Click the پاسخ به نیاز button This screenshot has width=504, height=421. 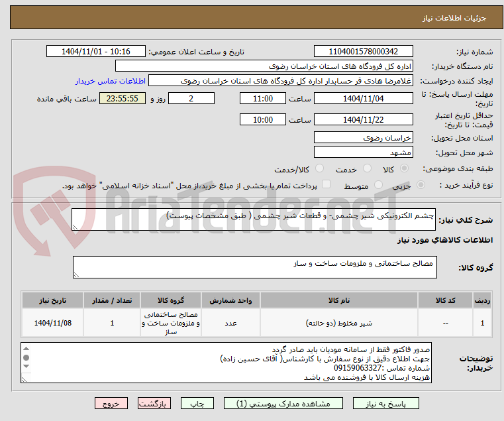(385, 403)
